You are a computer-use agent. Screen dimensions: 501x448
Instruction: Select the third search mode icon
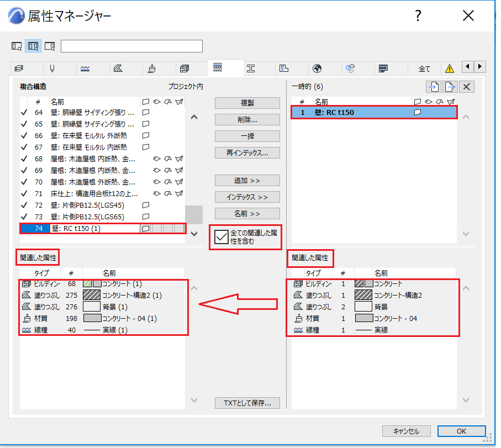50,46
